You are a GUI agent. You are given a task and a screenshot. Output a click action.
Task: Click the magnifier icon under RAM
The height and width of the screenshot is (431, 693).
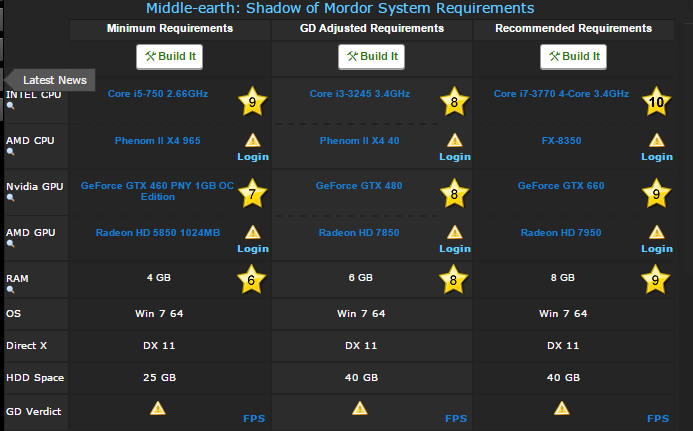[11, 290]
